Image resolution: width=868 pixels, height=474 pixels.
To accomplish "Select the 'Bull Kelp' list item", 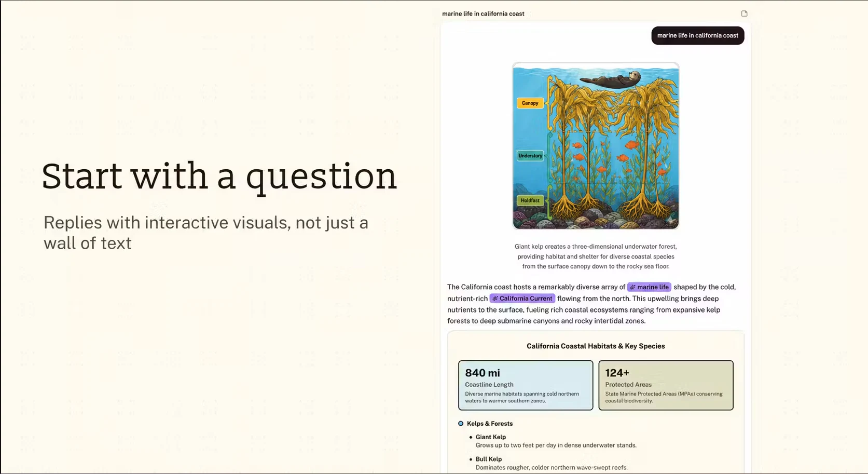I will [x=549, y=463].
